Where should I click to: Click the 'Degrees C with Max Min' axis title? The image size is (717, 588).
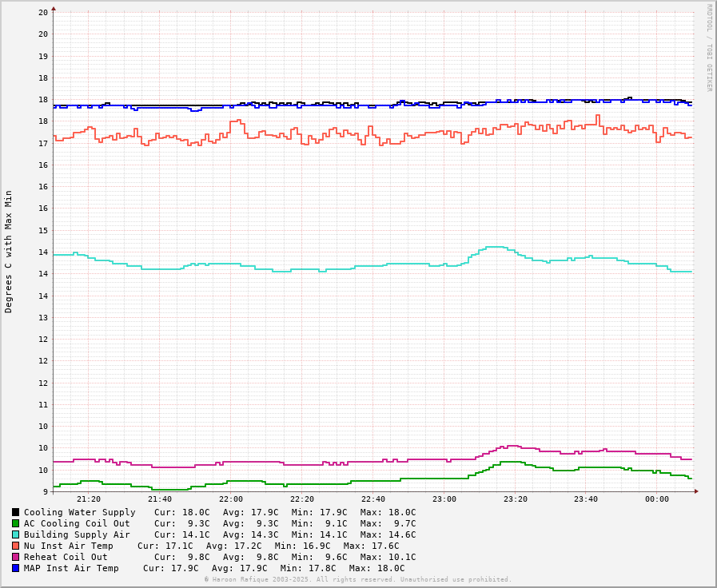(x=9, y=251)
